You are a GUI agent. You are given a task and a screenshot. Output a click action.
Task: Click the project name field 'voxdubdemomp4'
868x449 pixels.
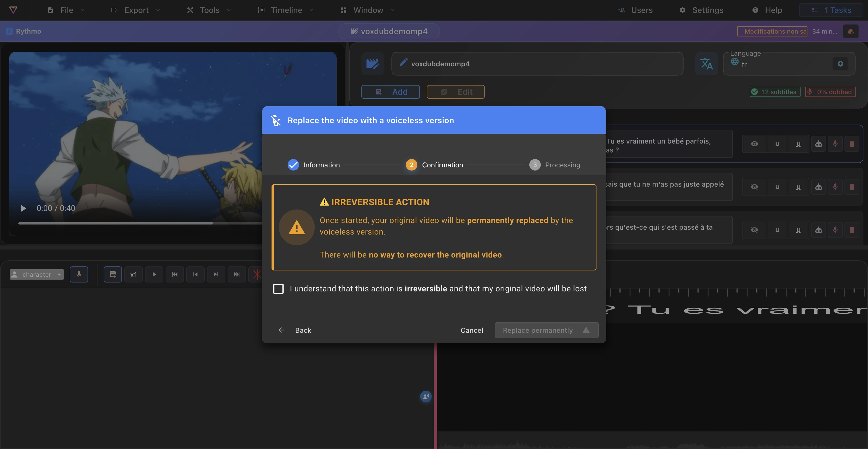click(x=537, y=64)
